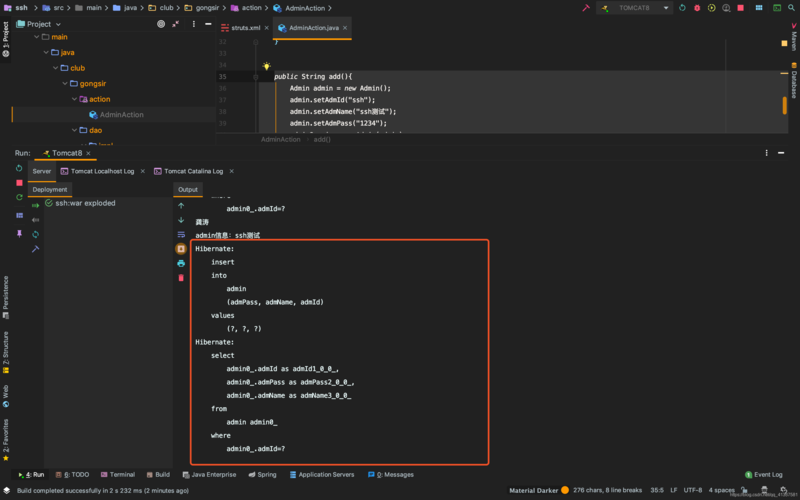Close the struts.xml tab
The width and height of the screenshot is (800, 500).
pyautogui.click(x=266, y=28)
